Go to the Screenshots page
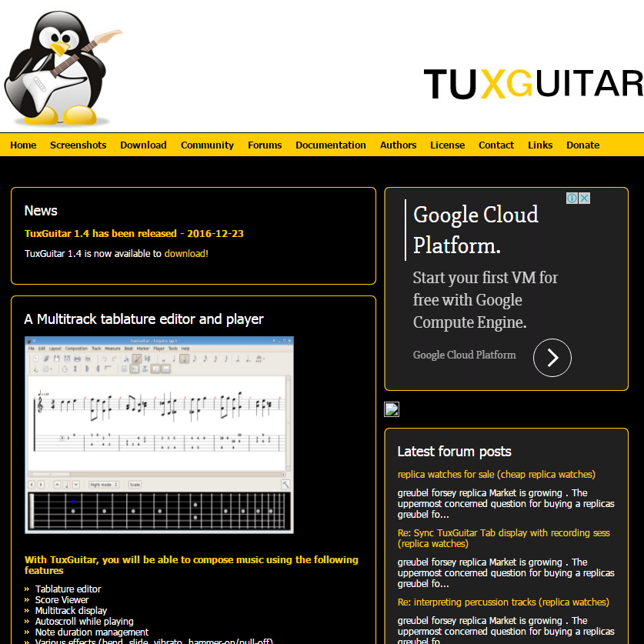 point(78,145)
